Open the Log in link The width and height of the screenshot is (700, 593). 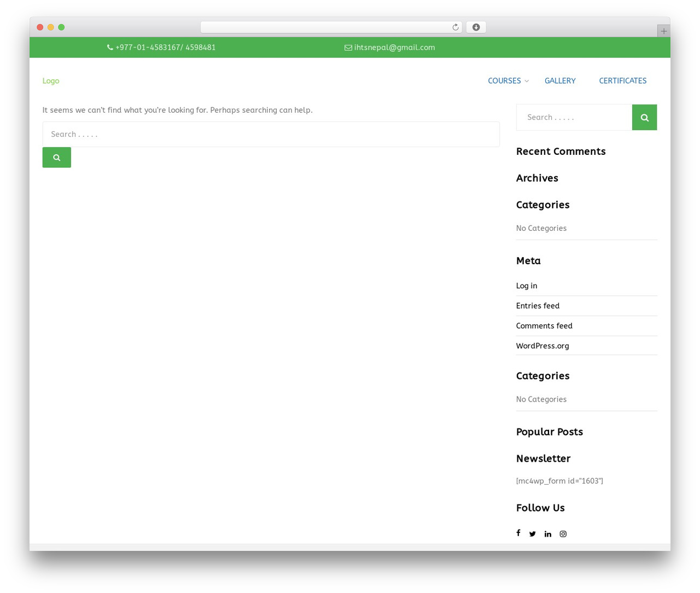(527, 286)
